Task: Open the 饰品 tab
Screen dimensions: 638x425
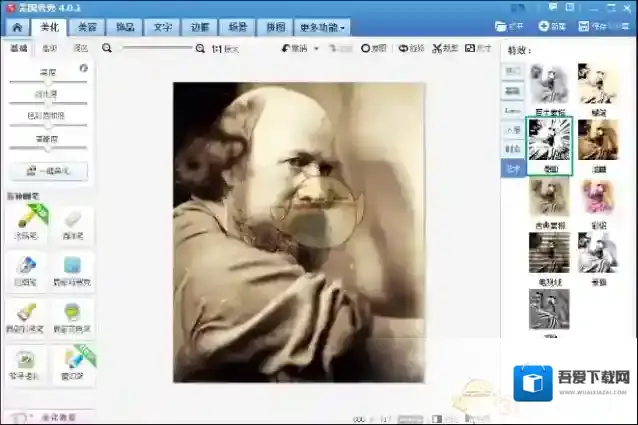Action: click(x=125, y=27)
